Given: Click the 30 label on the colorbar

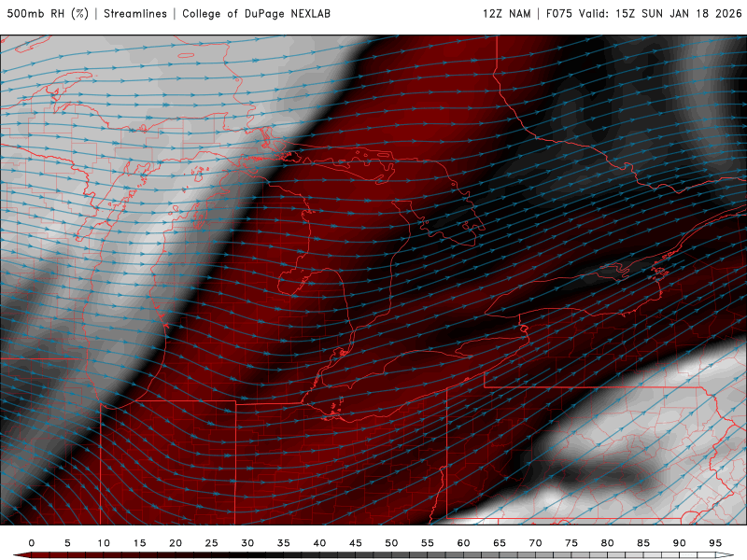Looking at the screenshot, I should 247,543.
